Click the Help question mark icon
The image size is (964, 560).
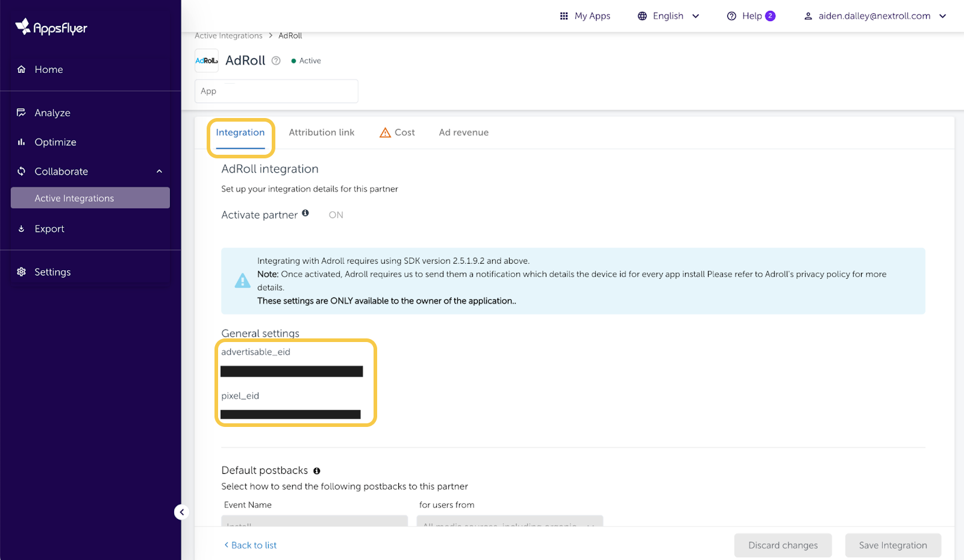pos(731,16)
